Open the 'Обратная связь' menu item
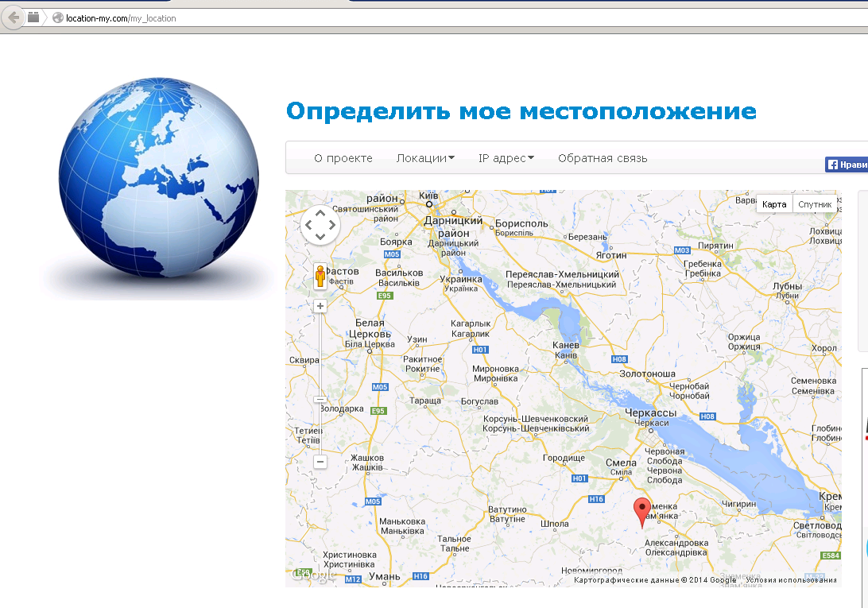868x608 pixels. click(603, 158)
